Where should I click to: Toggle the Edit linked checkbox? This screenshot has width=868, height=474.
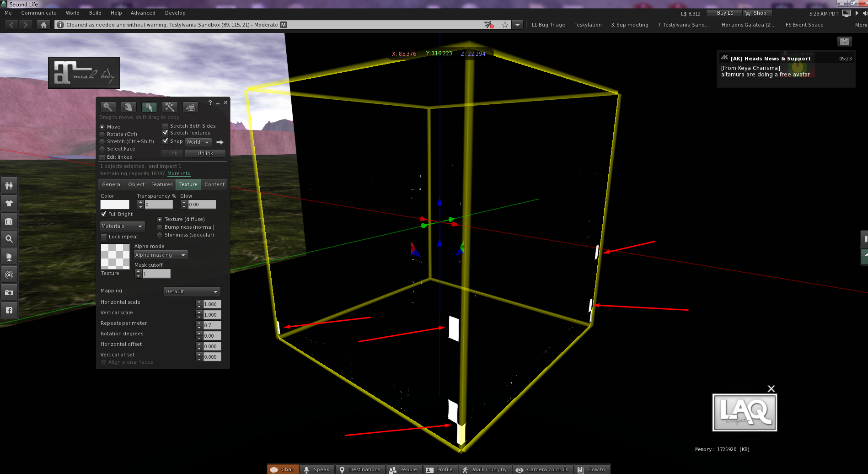pos(102,157)
